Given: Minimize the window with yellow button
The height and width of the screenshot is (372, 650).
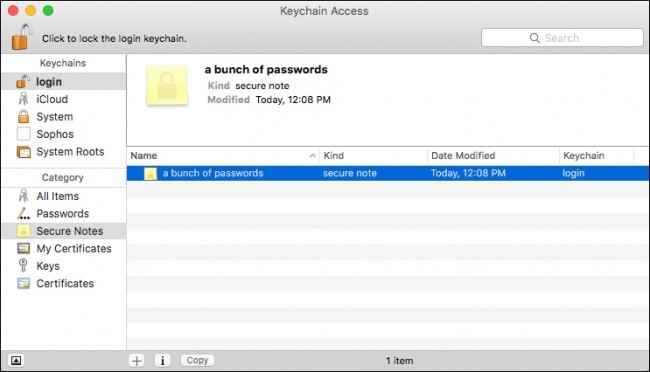Looking at the screenshot, I should 31,10.
